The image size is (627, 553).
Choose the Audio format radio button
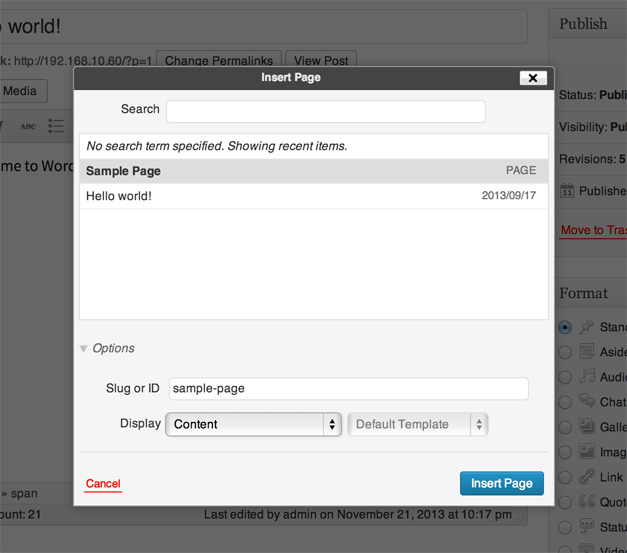pyautogui.click(x=565, y=377)
